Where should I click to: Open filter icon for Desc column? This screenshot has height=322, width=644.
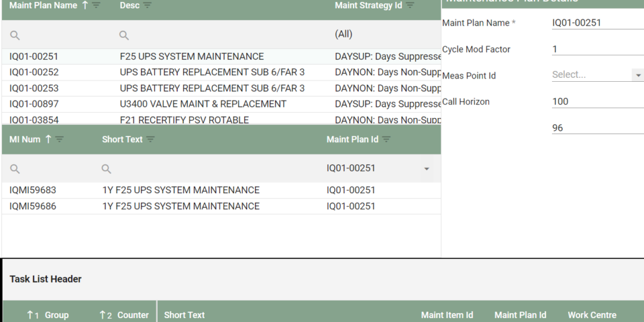(x=147, y=5)
